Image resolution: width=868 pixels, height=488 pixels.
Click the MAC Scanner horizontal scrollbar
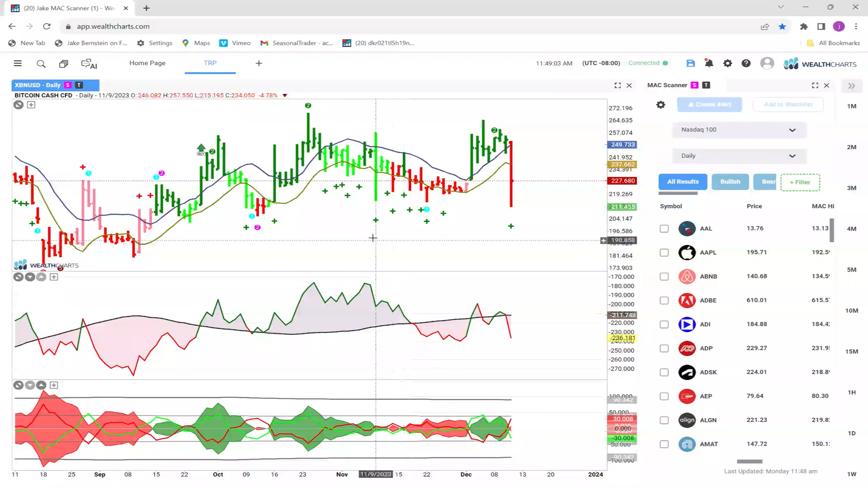pos(750,461)
